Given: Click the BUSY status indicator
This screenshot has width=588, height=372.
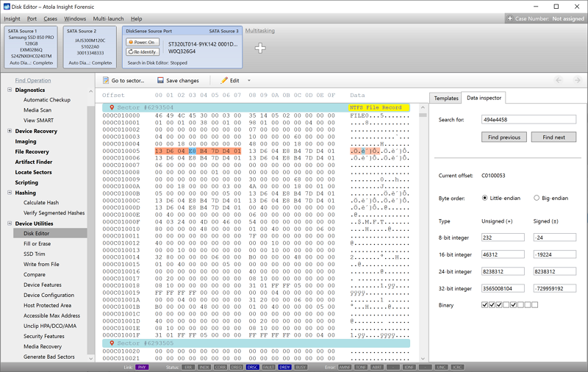Looking at the screenshot, I should (301, 367).
